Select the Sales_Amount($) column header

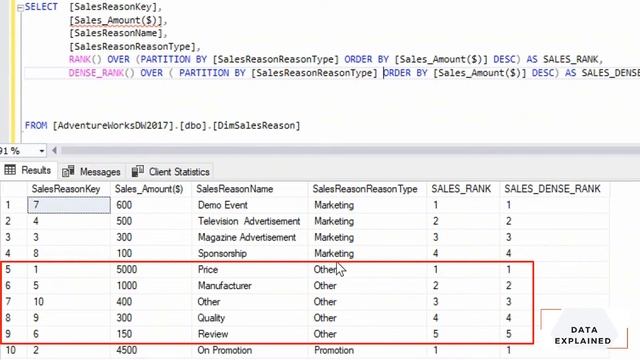(x=151, y=189)
